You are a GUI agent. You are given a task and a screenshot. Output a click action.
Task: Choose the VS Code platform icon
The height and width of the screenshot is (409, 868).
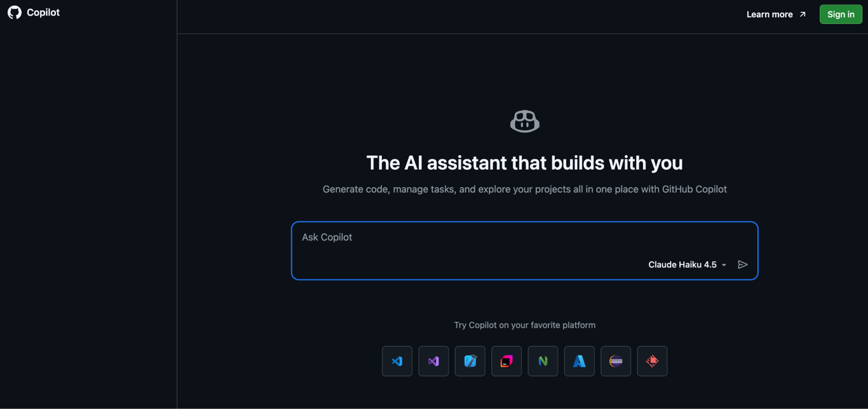397,361
